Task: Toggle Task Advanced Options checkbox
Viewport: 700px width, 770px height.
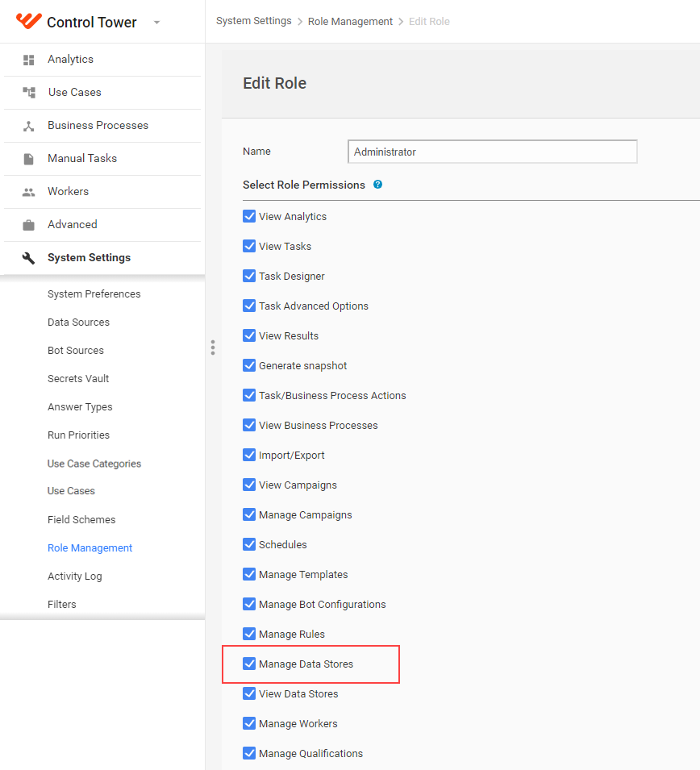Action: click(249, 306)
